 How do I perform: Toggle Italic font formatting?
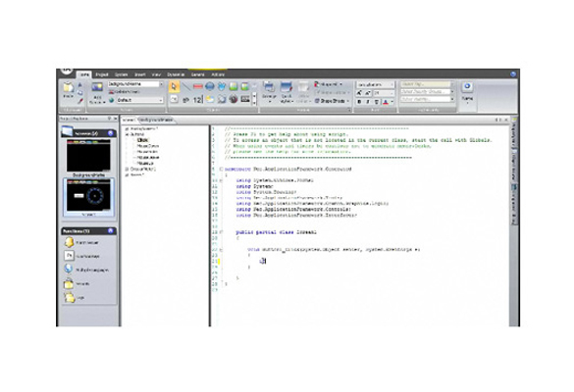(x=368, y=102)
